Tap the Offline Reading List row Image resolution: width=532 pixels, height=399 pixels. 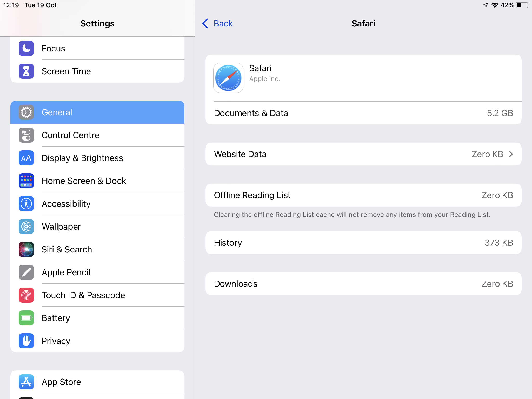pyautogui.click(x=363, y=195)
